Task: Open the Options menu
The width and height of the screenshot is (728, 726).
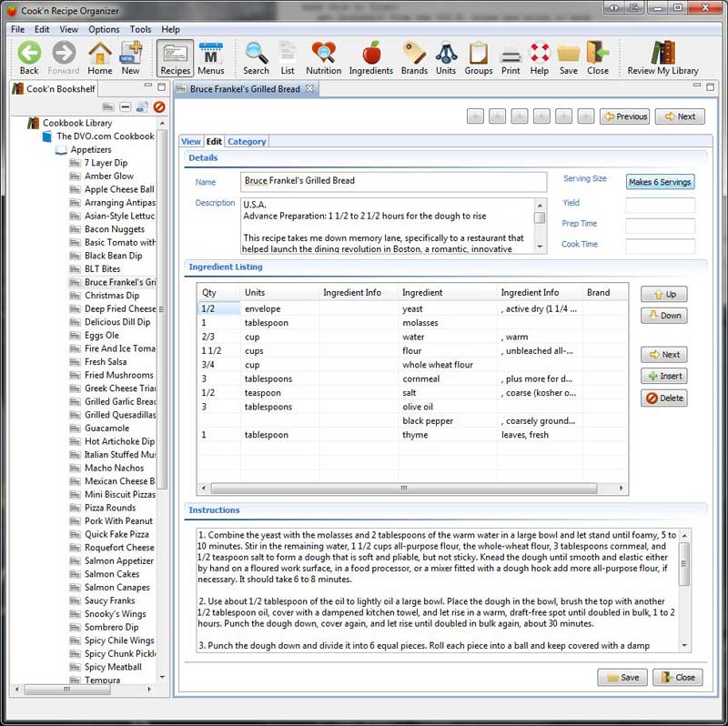Action: coord(104,29)
